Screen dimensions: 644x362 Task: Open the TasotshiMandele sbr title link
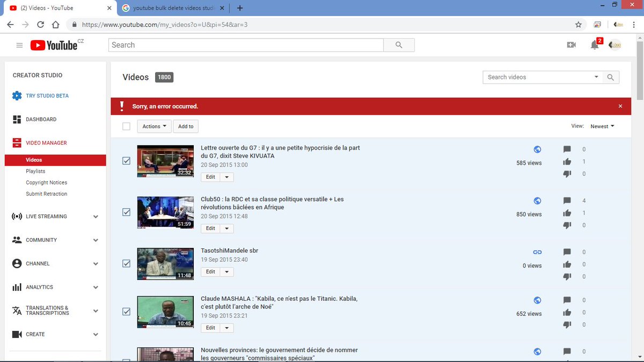[229, 250]
